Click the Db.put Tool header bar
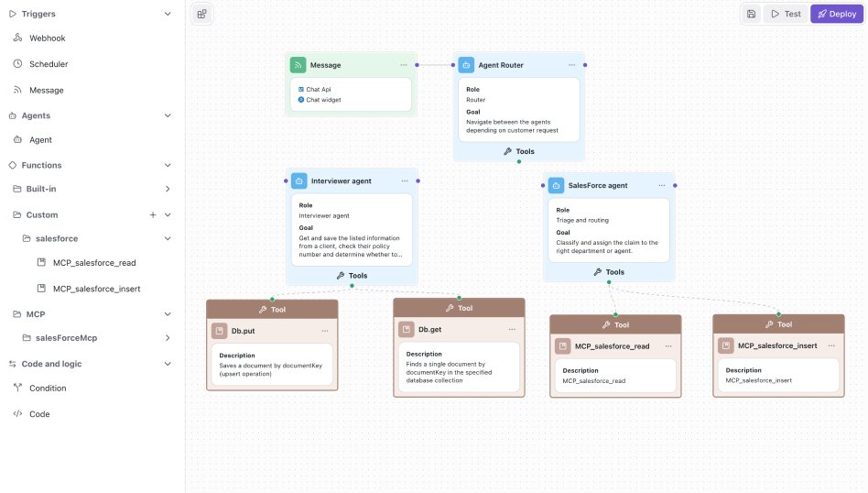The width and height of the screenshot is (868, 493). coord(272,310)
